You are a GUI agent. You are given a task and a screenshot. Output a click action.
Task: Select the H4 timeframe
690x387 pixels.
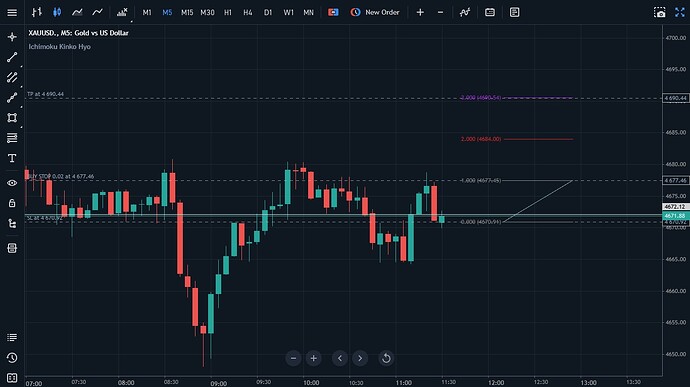248,12
